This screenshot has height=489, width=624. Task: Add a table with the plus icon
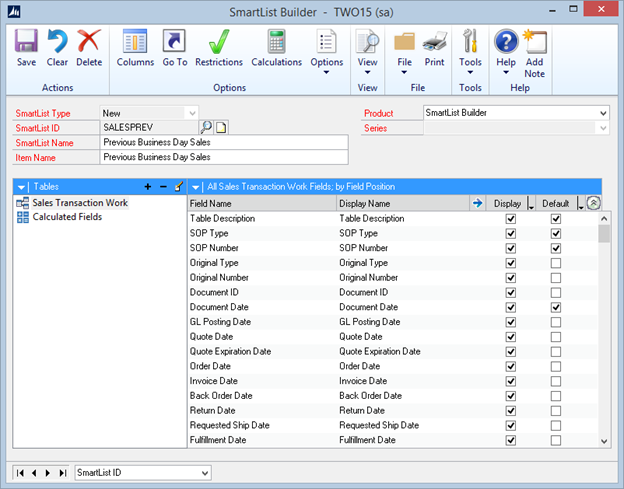click(x=148, y=187)
